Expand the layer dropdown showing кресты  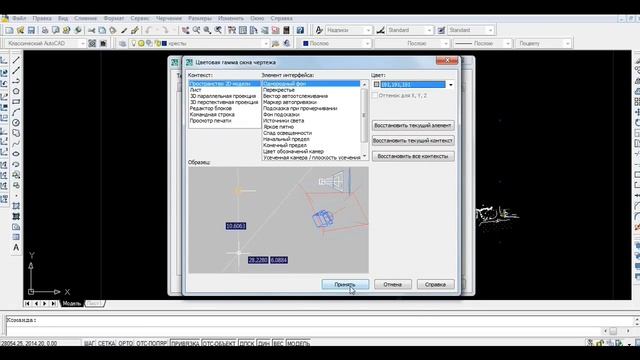pos(265,43)
